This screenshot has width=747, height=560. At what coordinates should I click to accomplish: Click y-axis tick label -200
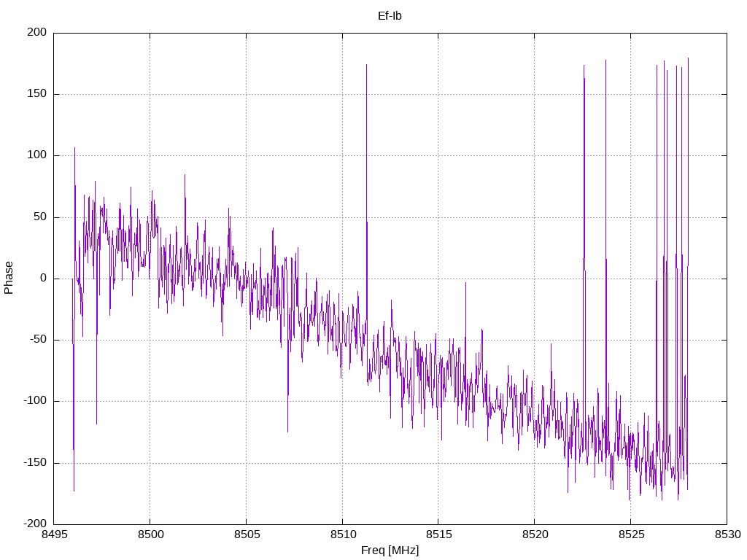pyautogui.click(x=35, y=524)
